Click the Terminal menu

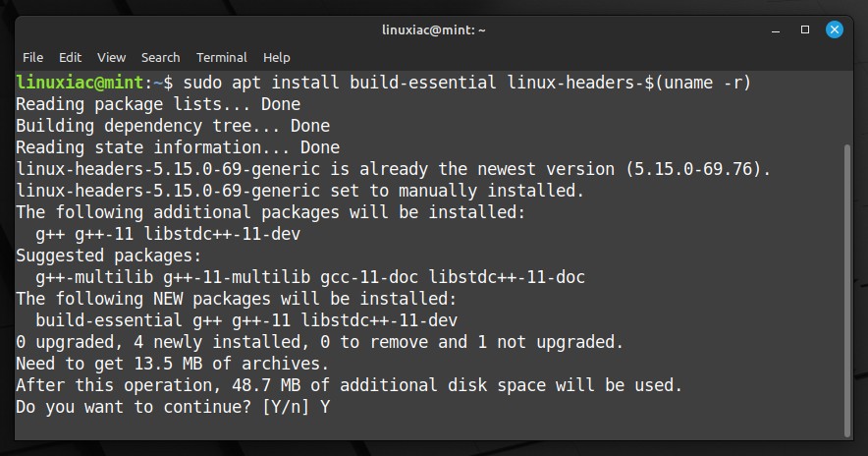point(222,58)
